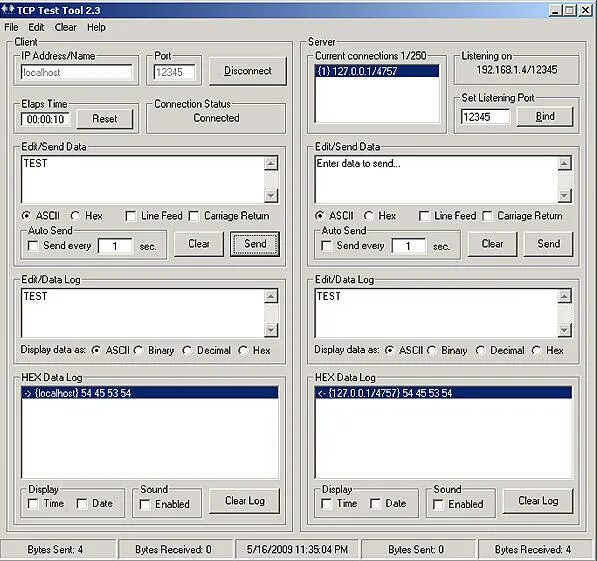
Task: Click the server Send button
Action: click(x=548, y=244)
